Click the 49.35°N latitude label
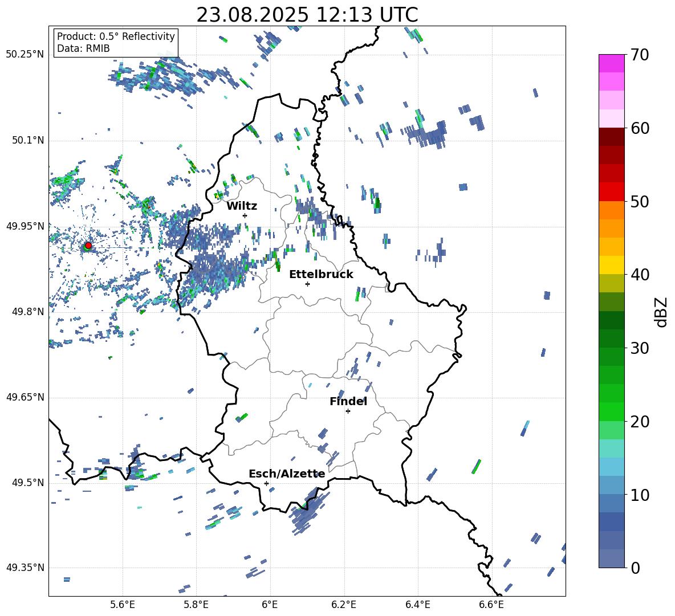675x616 pixels. click(x=25, y=568)
